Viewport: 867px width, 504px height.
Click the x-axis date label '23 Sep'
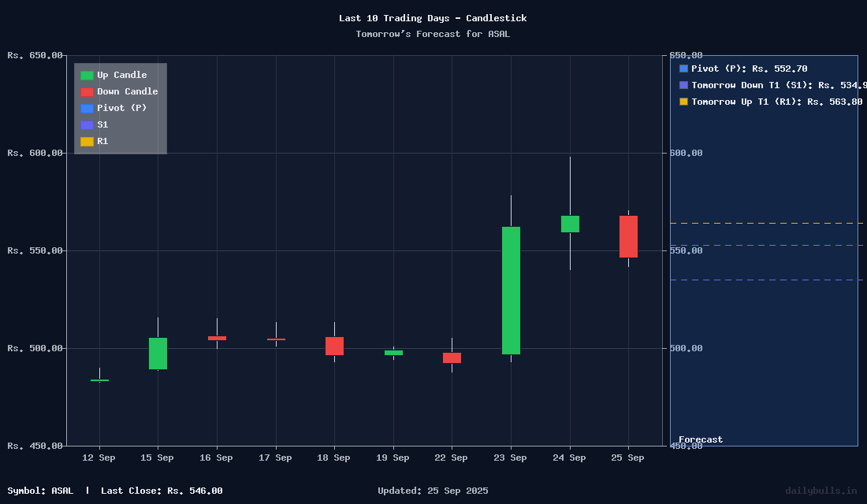pyautogui.click(x=511, y=458)
